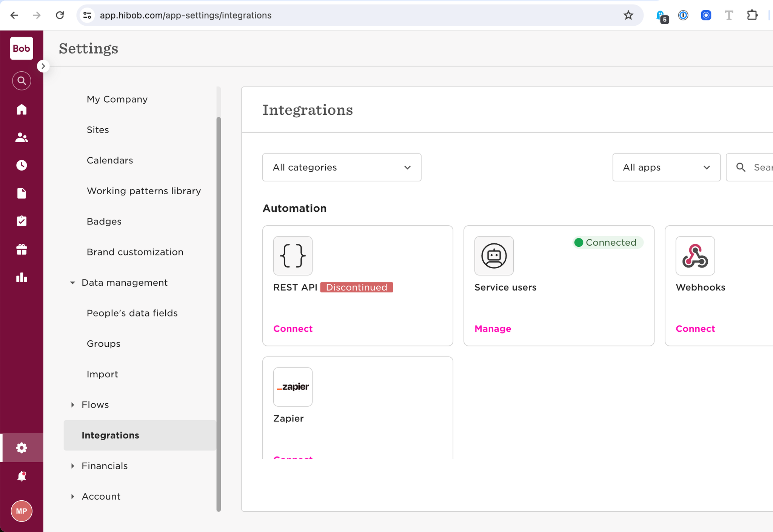Click Manage on Service users card

(x=493, y=329)
